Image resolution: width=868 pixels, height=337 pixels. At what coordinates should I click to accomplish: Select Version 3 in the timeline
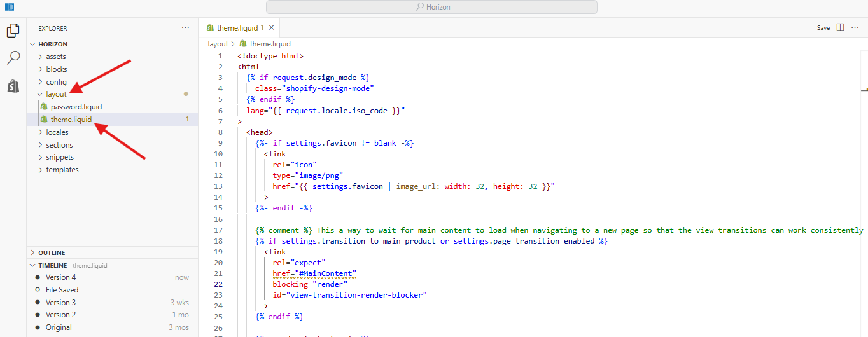(60, 303)
